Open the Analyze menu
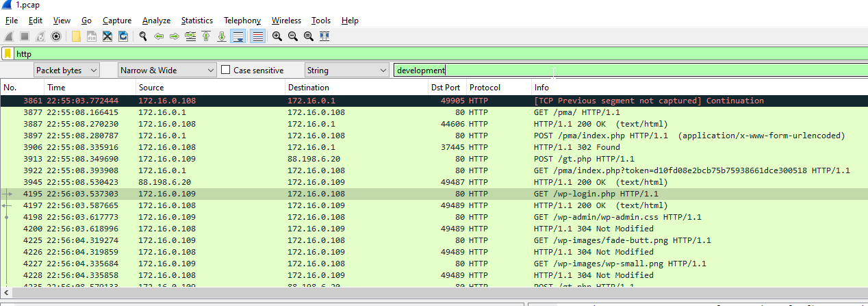Image resolution: width=868 pixels, height=306 pixels. pos(157,21)
